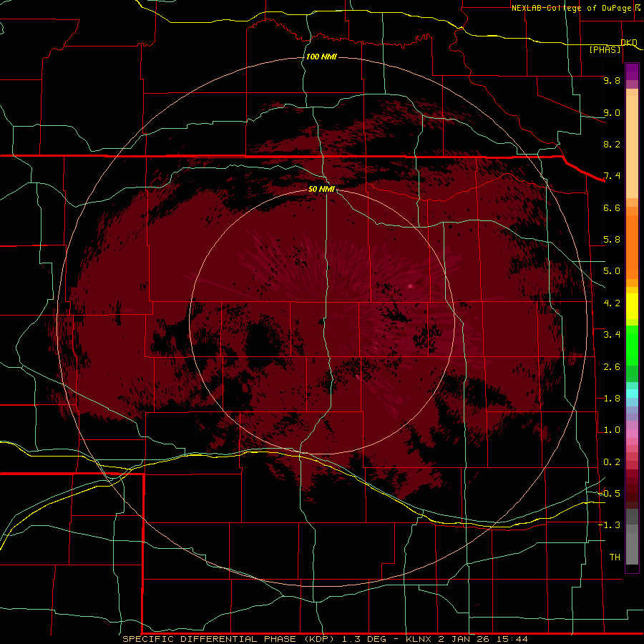This screenshot has height=644, width=644.
Task: Click the 6.6 value on color scale
Action: (612, 208)
